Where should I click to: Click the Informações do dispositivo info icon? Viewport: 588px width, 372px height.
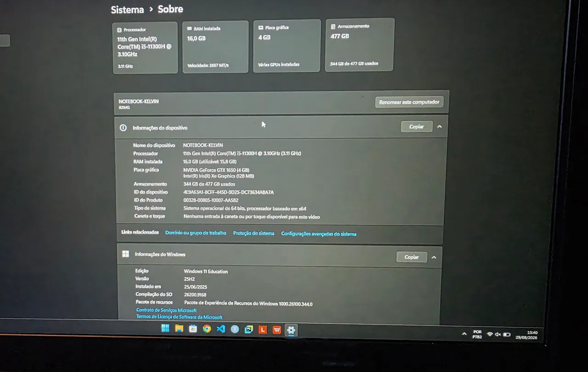(x=123, y=128)
